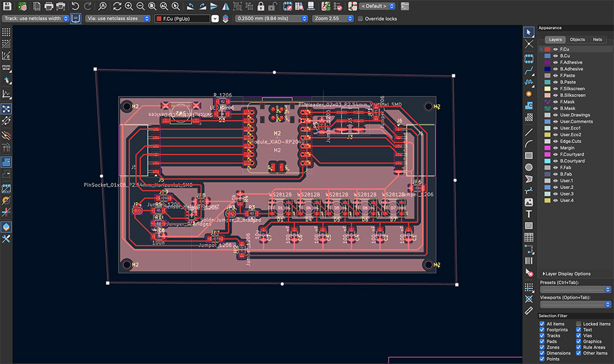Click the Mirror/flip selection icon
614x364 pixels.
(225, 6)
